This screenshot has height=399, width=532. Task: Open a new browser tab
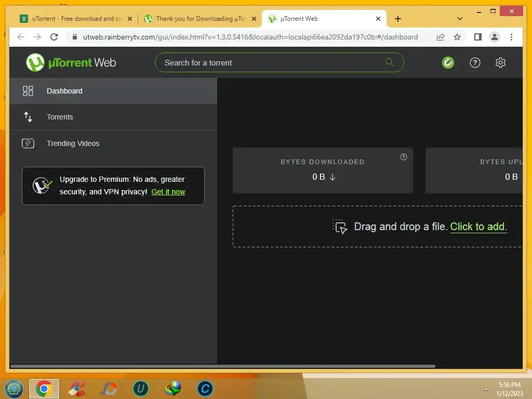[398, 19]
